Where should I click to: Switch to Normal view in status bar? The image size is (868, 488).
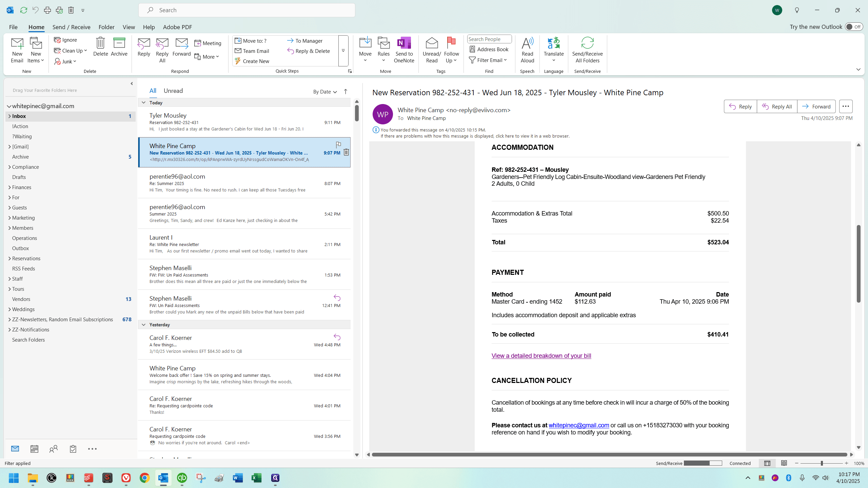pos(767,463)
